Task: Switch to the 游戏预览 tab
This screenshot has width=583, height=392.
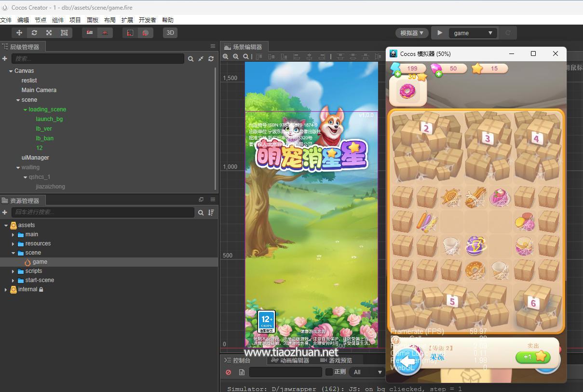Action: tap(336, 360)
